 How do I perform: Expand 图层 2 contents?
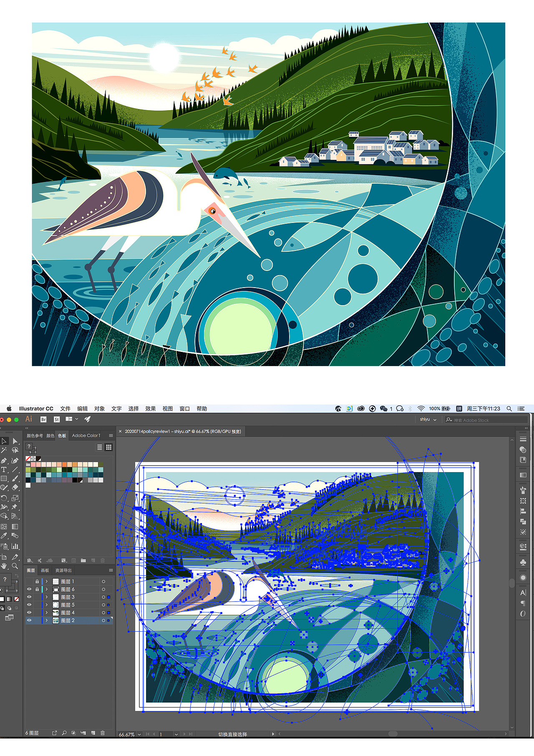click(47, 620)
